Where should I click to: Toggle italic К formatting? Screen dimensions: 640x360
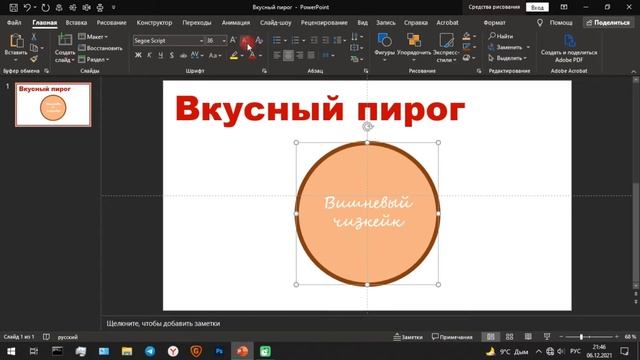(149, 55)
